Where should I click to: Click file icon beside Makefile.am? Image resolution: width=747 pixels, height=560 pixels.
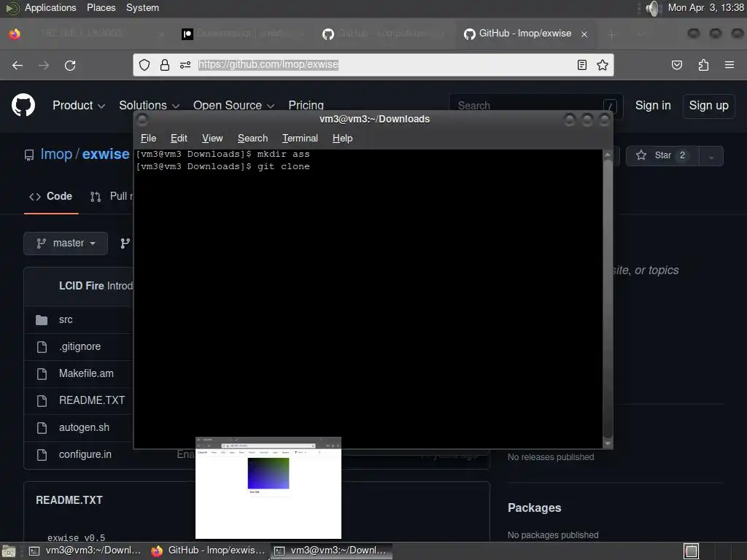(42, 374)
